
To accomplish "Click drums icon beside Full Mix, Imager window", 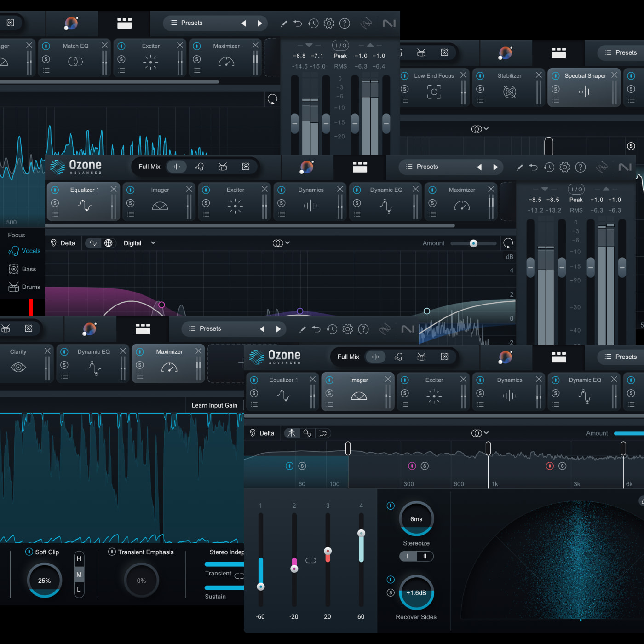I will [x=421, y=356].
